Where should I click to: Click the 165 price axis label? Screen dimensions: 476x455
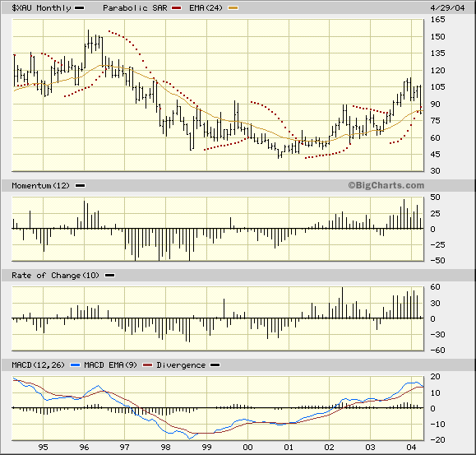pos(437,20)
